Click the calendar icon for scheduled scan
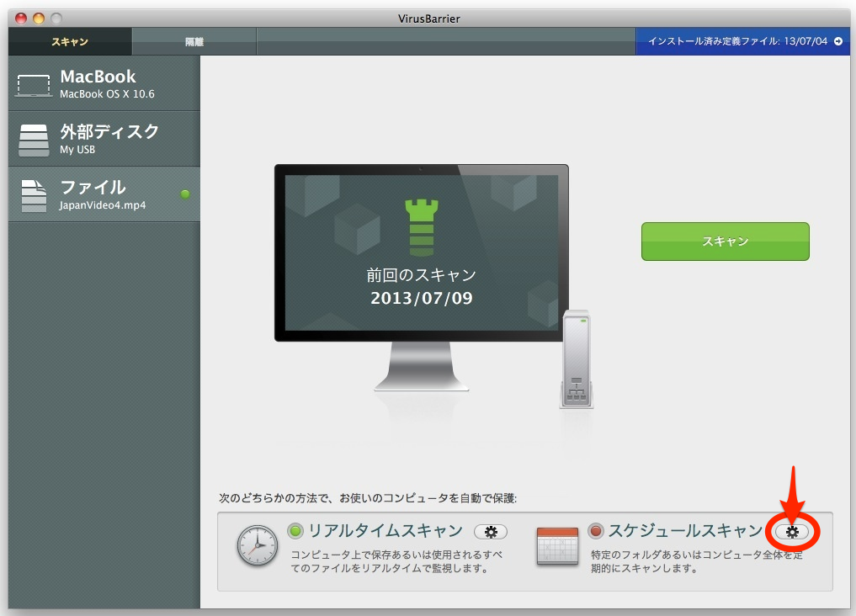The width and height of the screenshot is (856, 616). [557, 546]
